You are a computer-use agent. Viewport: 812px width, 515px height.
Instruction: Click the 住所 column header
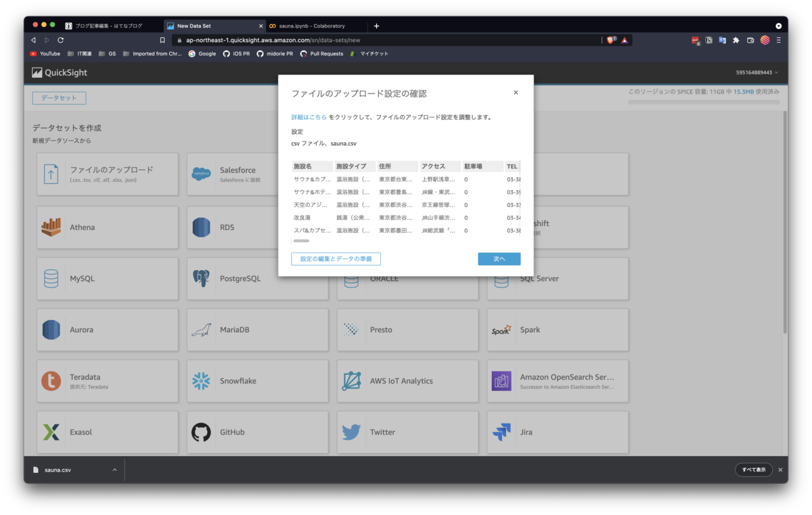[398, 166]
